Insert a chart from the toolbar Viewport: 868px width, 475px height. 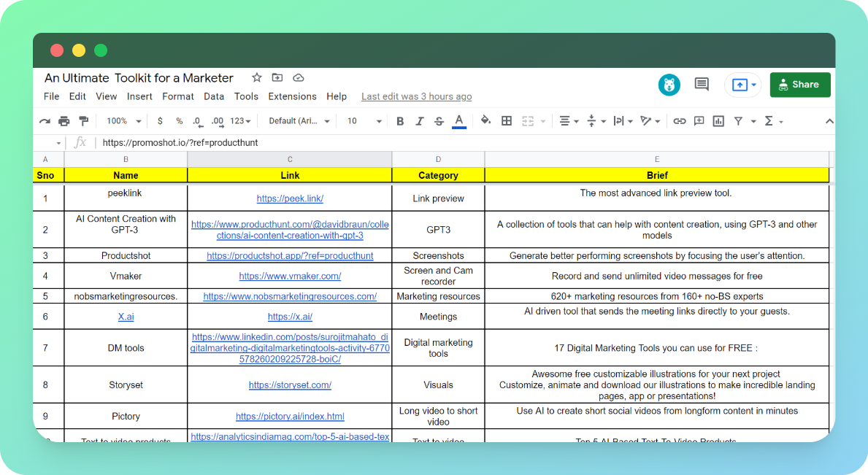(x=718, y=121)
